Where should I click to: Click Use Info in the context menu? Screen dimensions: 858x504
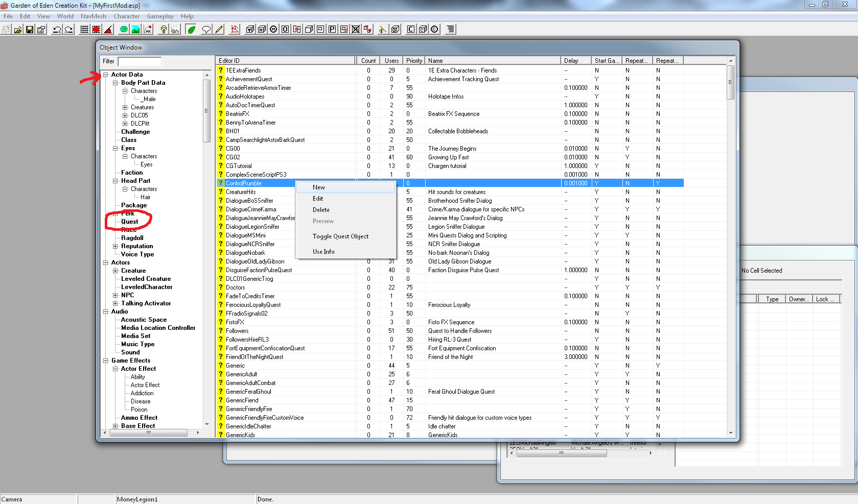coord(323,251)
